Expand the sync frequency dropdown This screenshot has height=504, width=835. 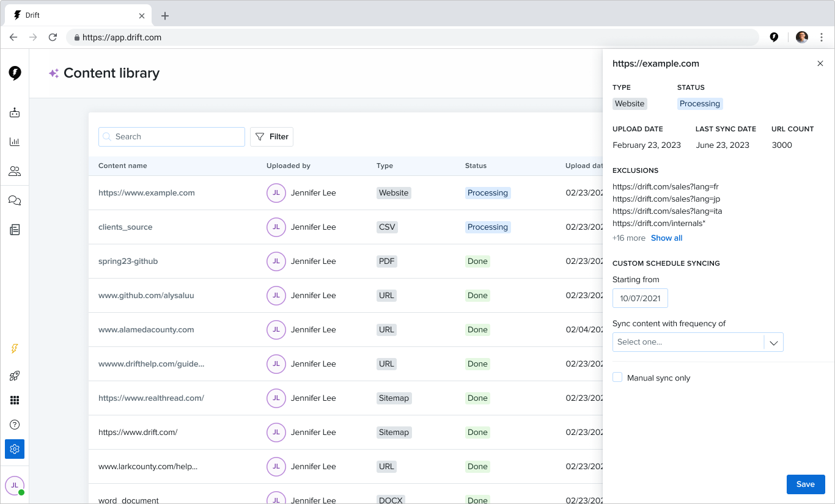[697, 342]
